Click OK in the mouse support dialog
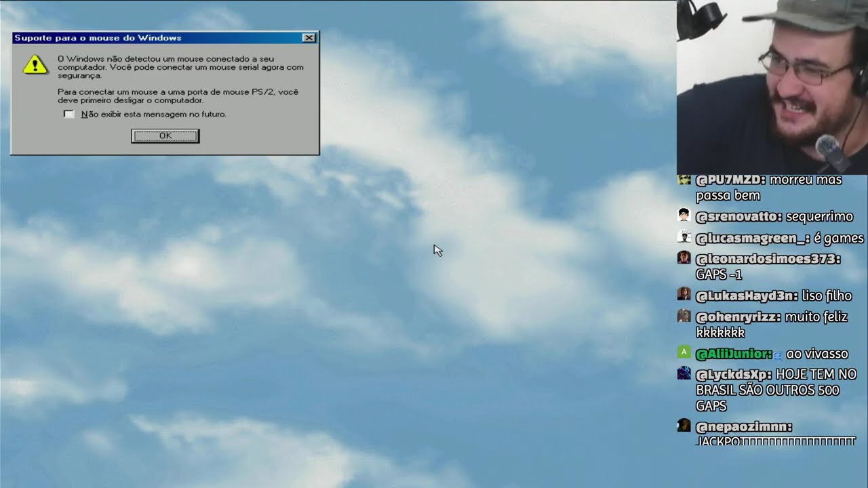Screen dimensions: 868x488 click(165, 136)
